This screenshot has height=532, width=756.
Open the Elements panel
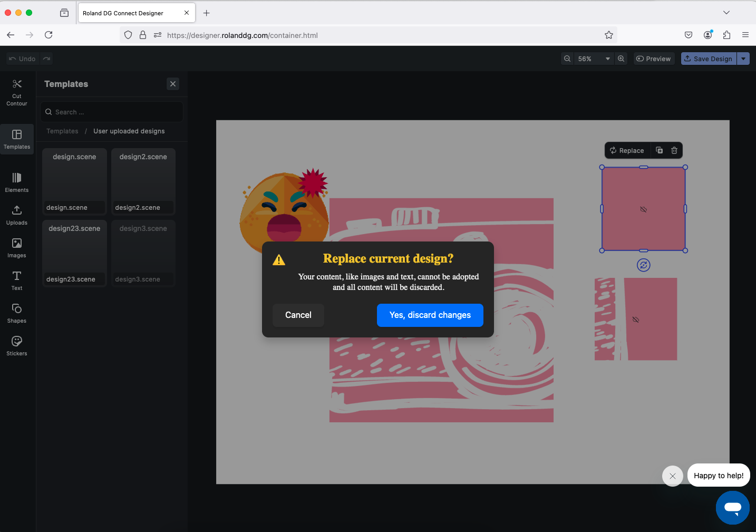point(17,182)
